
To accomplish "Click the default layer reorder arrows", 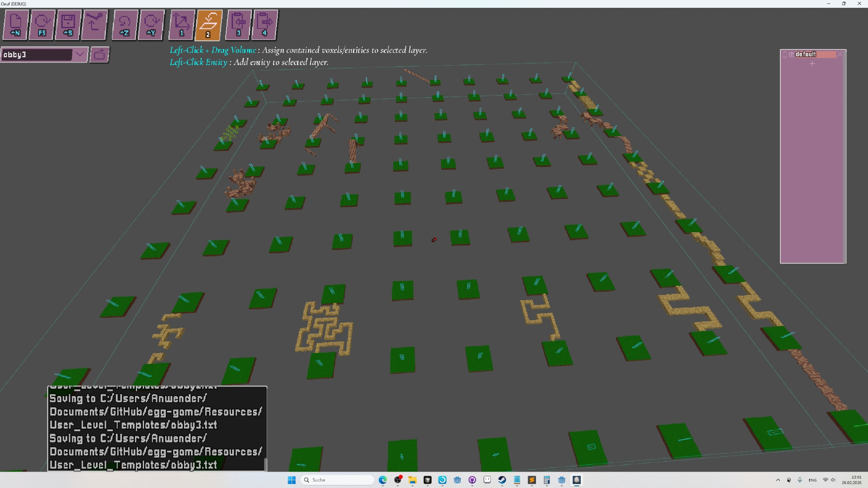I will pos(785,54).
